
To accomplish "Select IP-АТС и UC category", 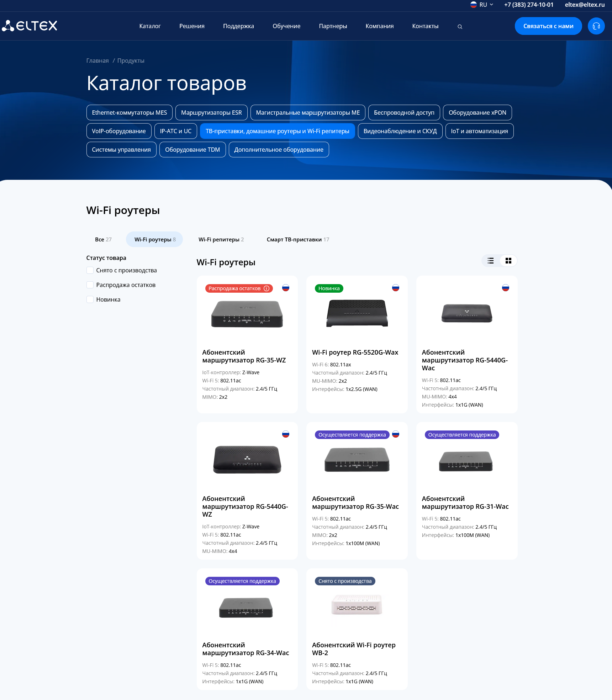I will pos(176,131).
